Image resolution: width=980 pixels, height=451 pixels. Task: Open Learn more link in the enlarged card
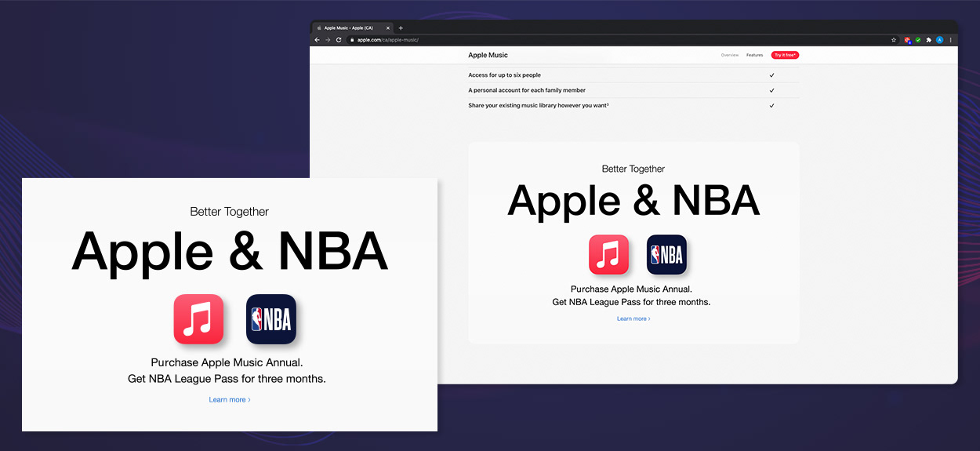[230, 400]
